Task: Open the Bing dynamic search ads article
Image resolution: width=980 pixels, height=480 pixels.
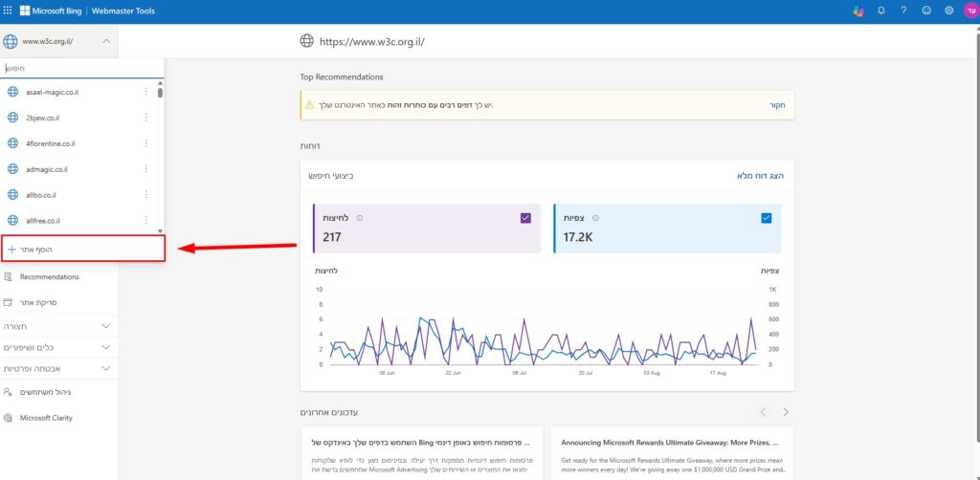Action: [420, 443]
